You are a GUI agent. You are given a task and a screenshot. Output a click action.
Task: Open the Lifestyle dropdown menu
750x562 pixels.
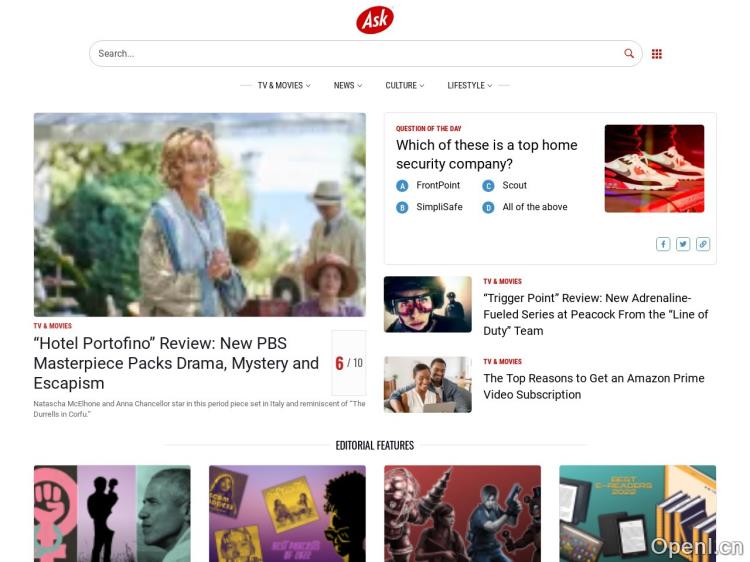(x=470, y=85)
